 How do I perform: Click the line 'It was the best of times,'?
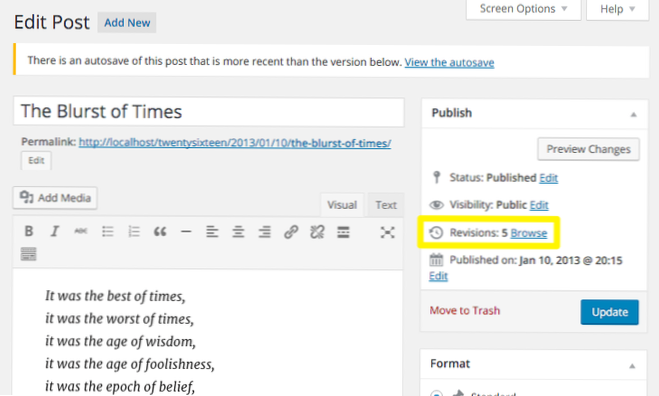click(115, 296)
